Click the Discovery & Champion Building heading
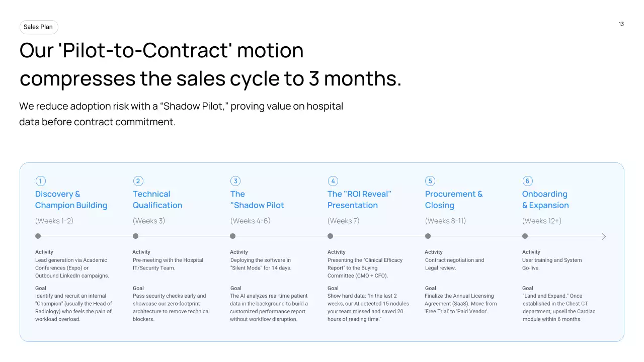Viewport: 644px width, 362px height. 71,200
